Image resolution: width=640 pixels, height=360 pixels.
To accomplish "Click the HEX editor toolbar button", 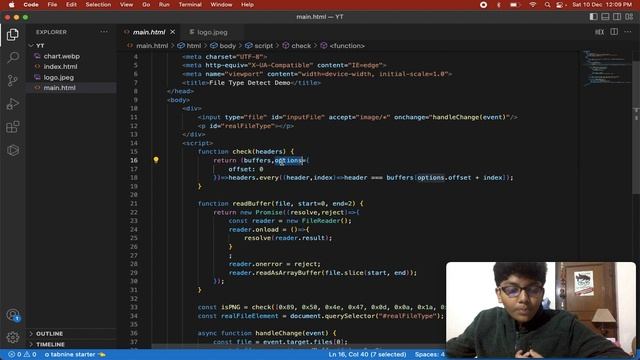I will pyautogui.click(x=599, y=32).
